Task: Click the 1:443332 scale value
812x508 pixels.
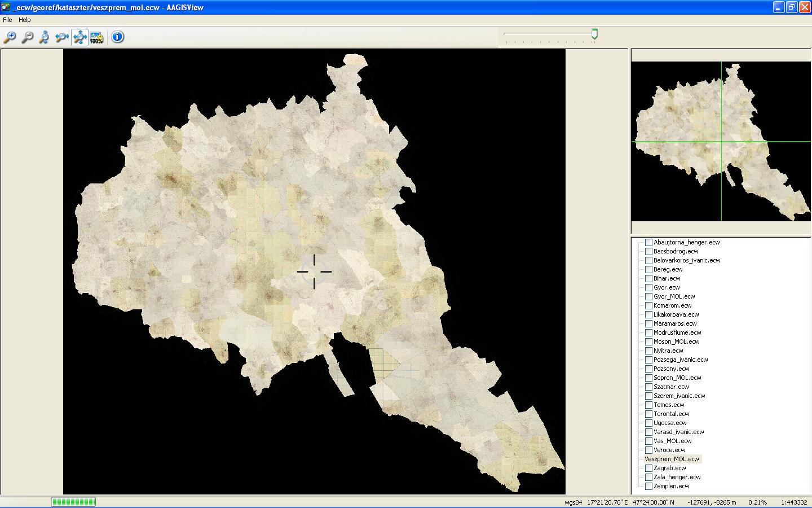Action: 794,502
